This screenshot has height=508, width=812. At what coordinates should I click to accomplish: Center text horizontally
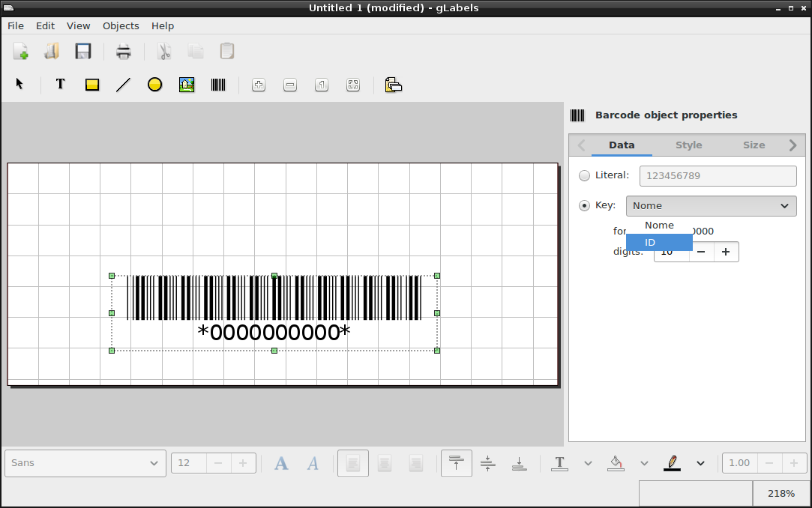[x=384, y=463]
